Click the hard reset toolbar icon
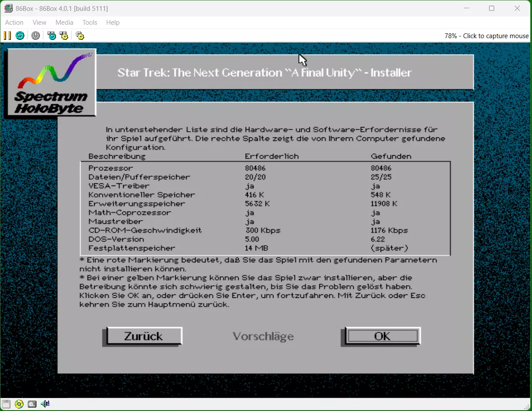This screenshot has height=411, width=532. coord(20,36)
